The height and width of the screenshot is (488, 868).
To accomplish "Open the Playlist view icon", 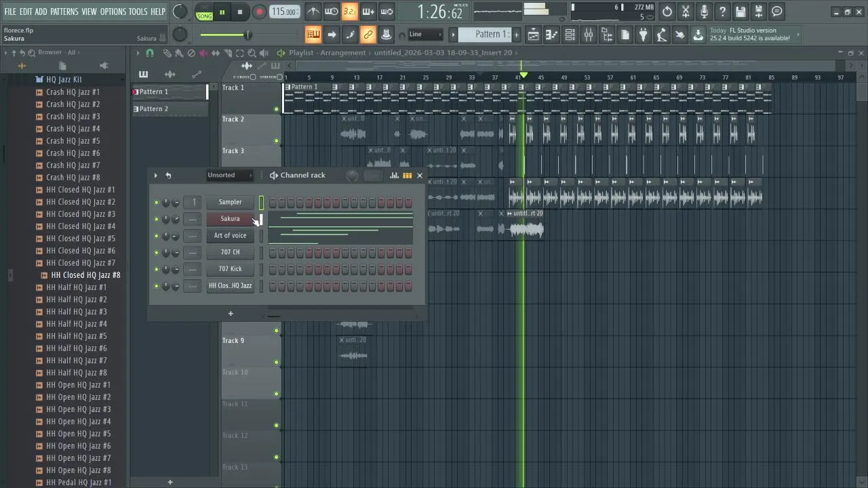I will (x=534, y=35).
